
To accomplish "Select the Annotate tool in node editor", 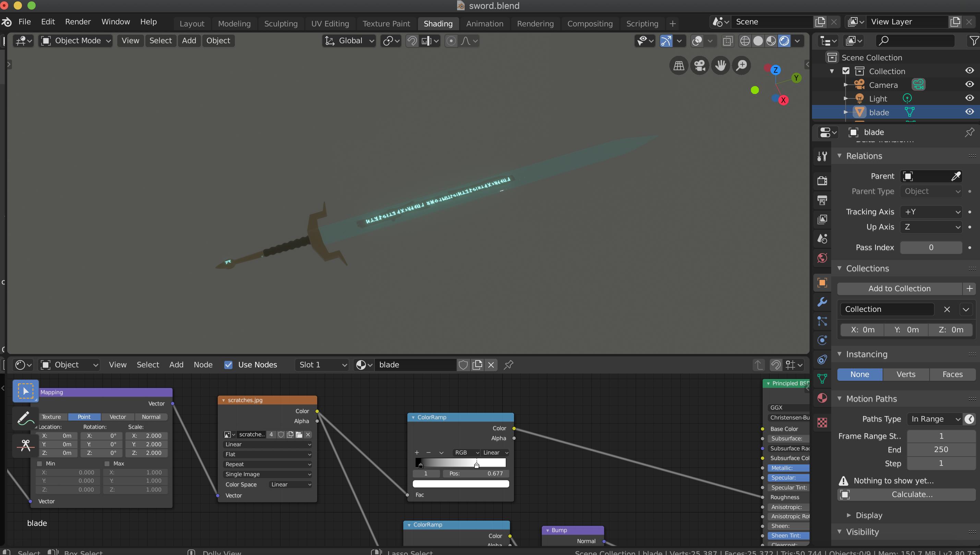I will tap(25, 418).
